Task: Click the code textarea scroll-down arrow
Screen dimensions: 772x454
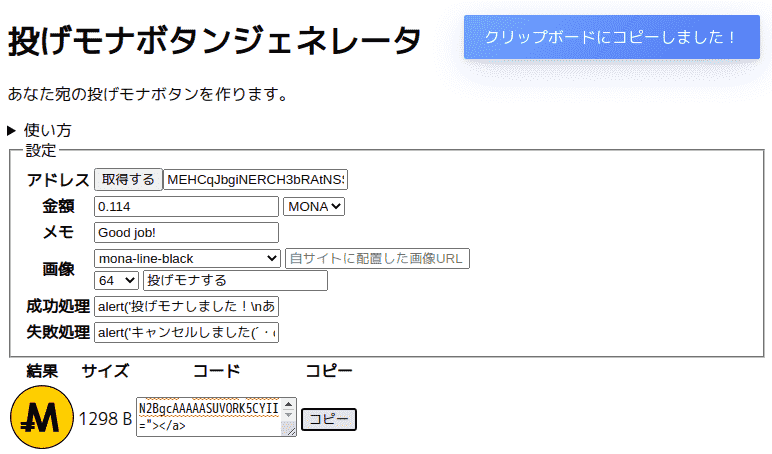Action: click(x=289, y=416)
